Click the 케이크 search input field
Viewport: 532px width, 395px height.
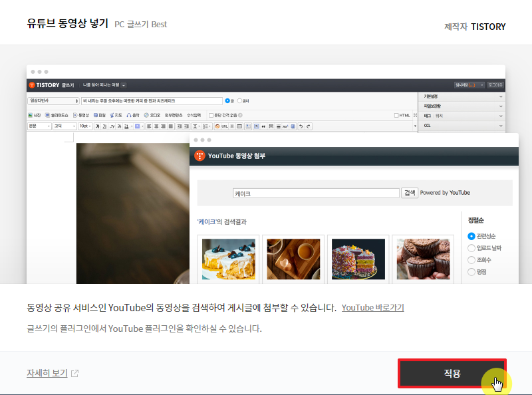316,193
